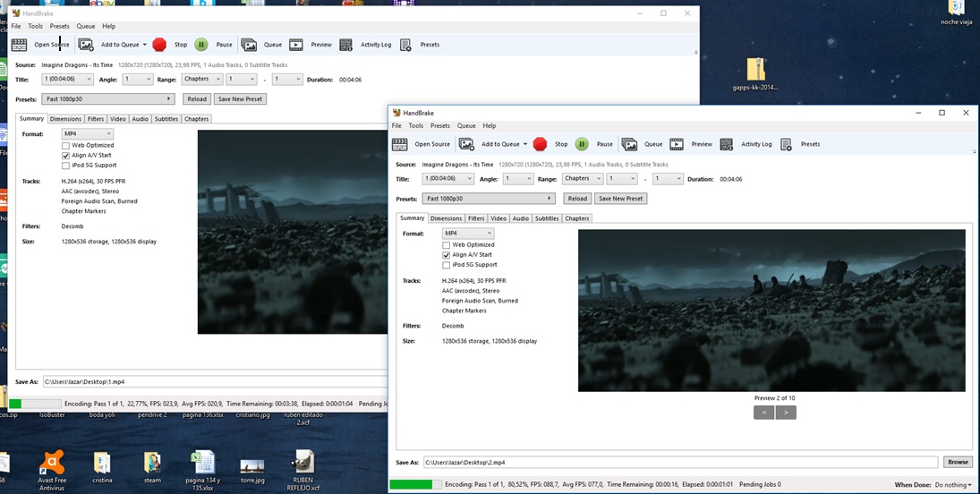Show previous preview image in front window
980x494 pixels.
click(x=763, y=412)
